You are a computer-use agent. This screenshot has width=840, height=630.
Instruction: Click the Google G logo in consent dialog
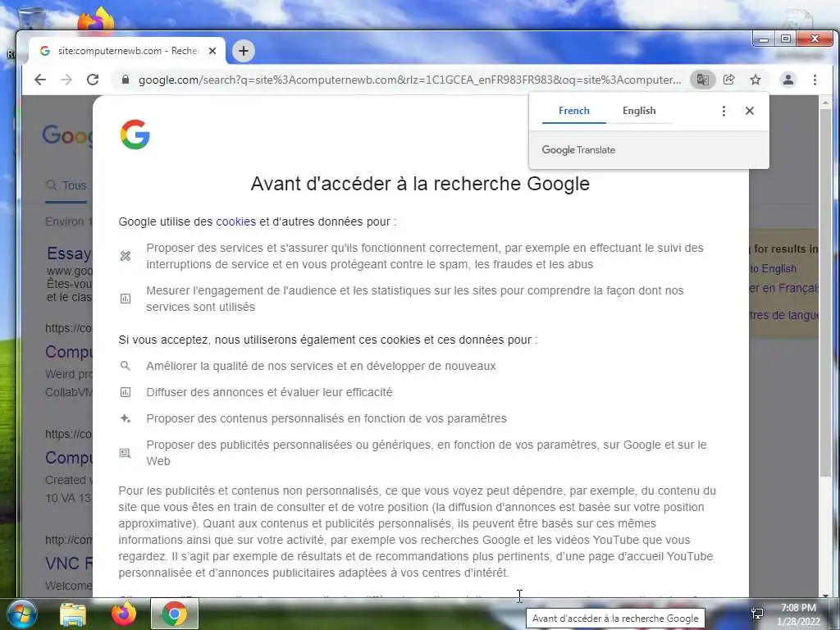click(x=135, y=135)
